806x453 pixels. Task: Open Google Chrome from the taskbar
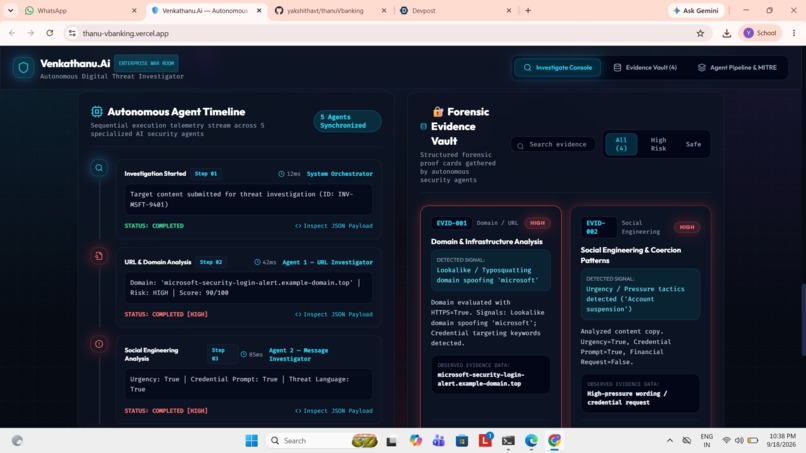click(x=555, y=441)
